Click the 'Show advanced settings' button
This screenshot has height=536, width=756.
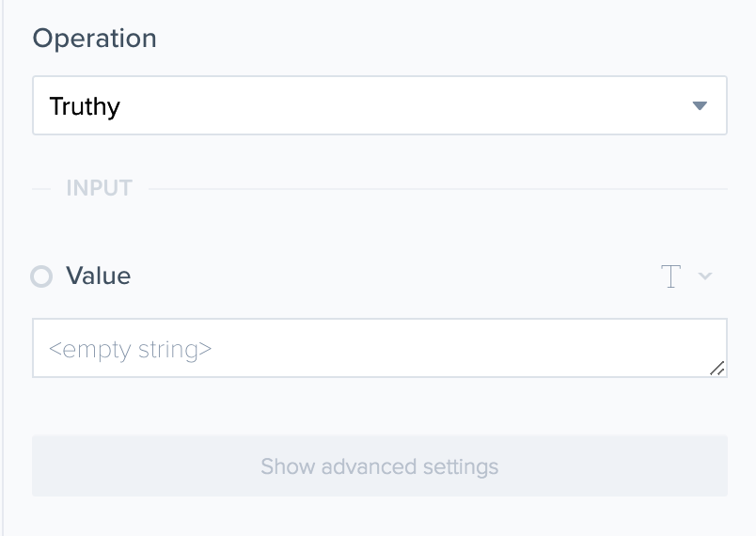point(379,466)
